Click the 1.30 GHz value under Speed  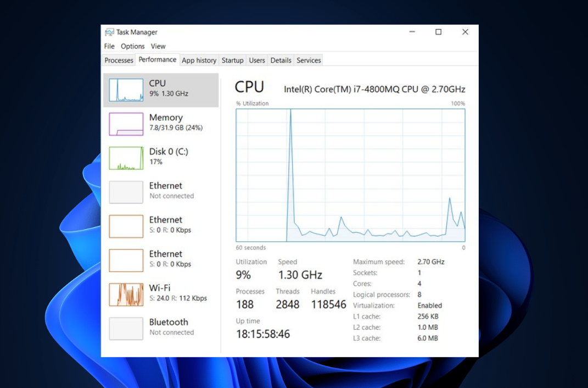[x=300, y=275]
